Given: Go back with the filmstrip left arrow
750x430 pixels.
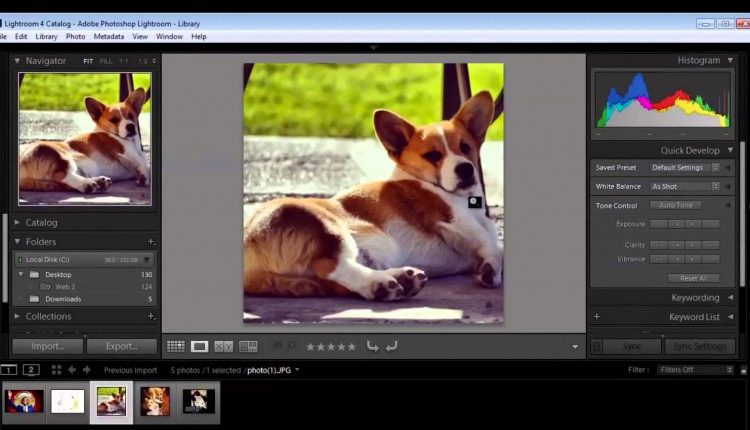Looking at the screenshot, I should [x=72, y=370].
